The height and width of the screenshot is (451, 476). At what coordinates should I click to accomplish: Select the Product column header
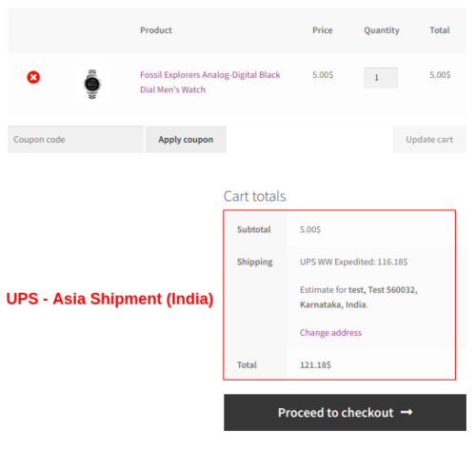[x=156, y=30]
